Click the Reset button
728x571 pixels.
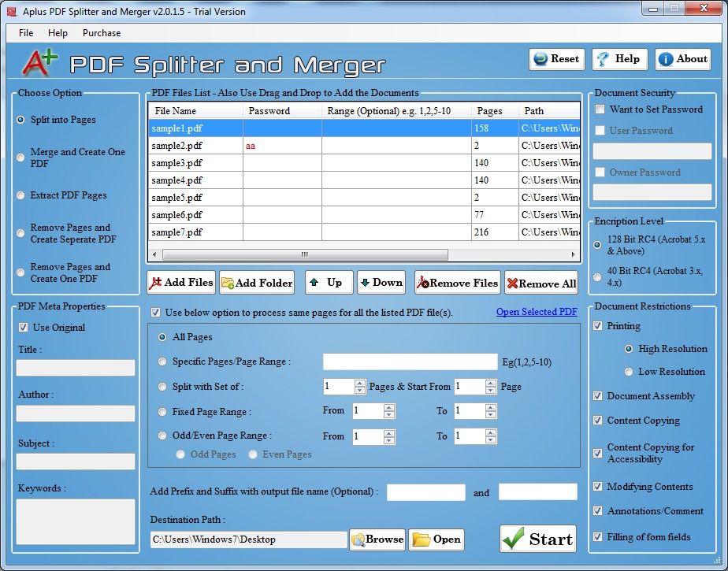pos(556,59)
